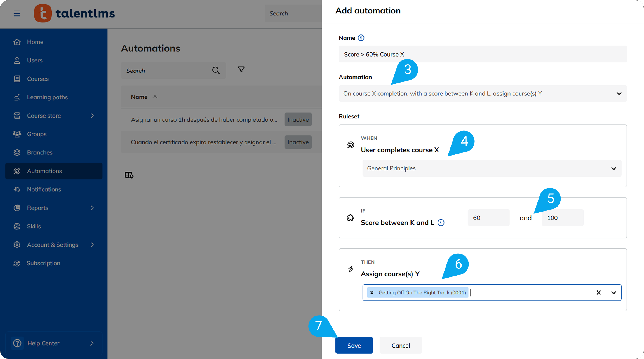Go to Notifications in the sidebar
Screen dimensions: 644x359
coord(44,189)
